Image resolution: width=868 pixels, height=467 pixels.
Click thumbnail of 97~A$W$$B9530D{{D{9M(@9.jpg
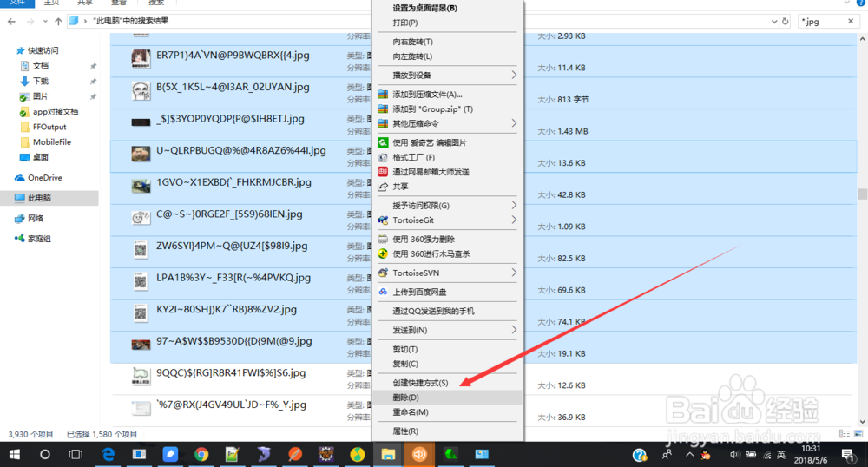pos(141,345)
